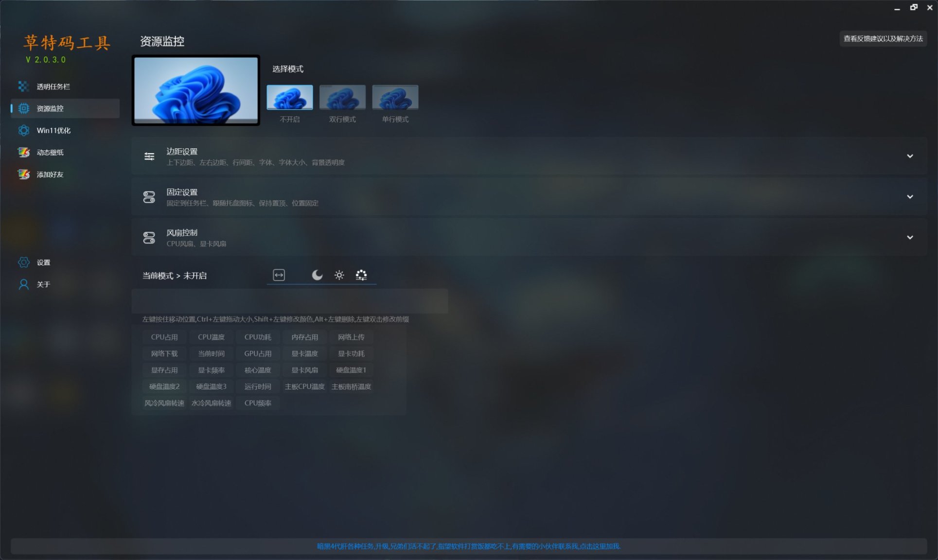Add the 显卡功耗 item
This screenshot has width=938, height=560.
tap(351, 353)
